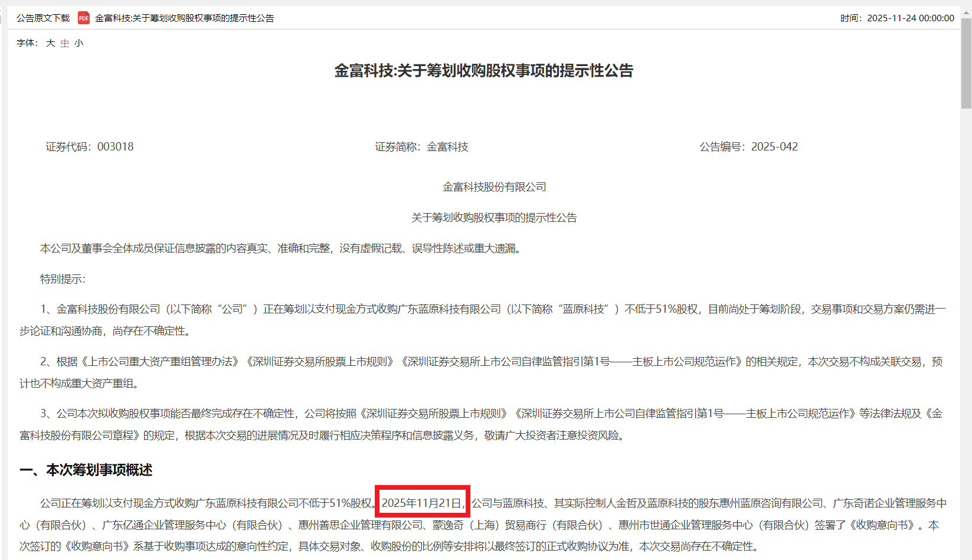The width and height of the screenshot is (972, 560).
Task: Click the red PDF file icon
Action: point(84,18)
